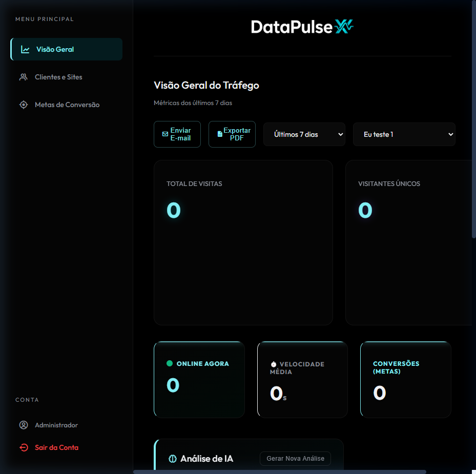Expand the Eu teste 1 site selector
The image size is (476, 474).
pyautogui.click(x=404, y=134)
